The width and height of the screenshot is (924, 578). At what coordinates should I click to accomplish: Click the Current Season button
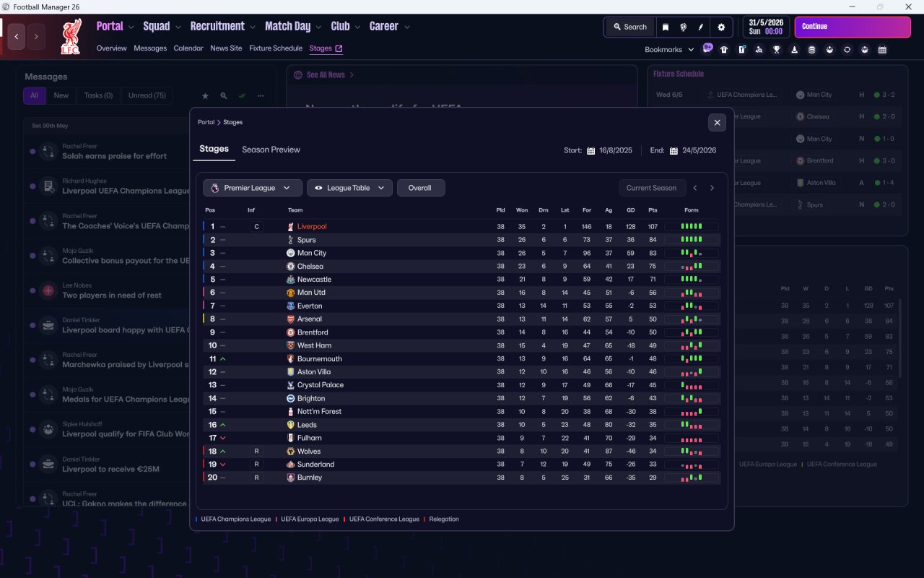click(651, 188)
